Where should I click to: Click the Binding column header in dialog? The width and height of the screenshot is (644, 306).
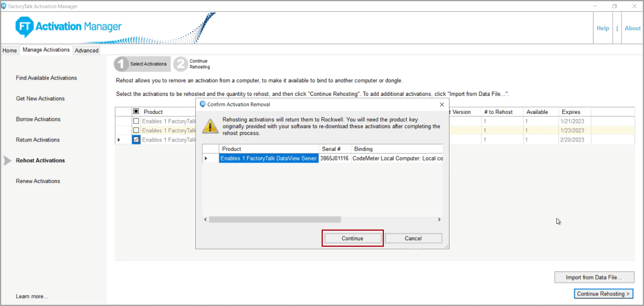(397, 149)
